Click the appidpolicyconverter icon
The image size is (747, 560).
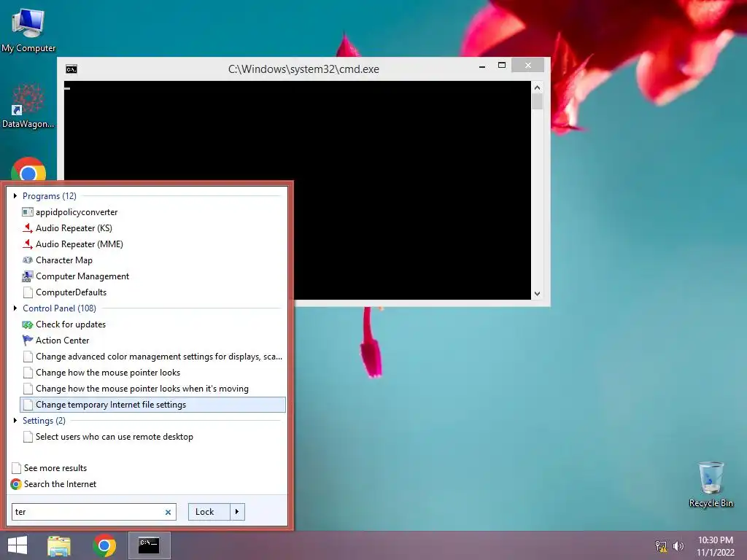pos(28,212)
